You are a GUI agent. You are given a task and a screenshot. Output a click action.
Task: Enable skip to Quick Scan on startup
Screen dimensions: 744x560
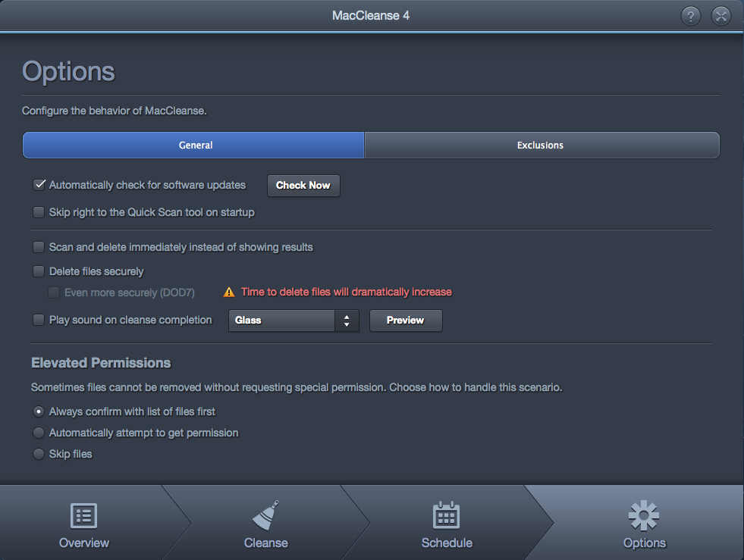[x=39, y=212]
